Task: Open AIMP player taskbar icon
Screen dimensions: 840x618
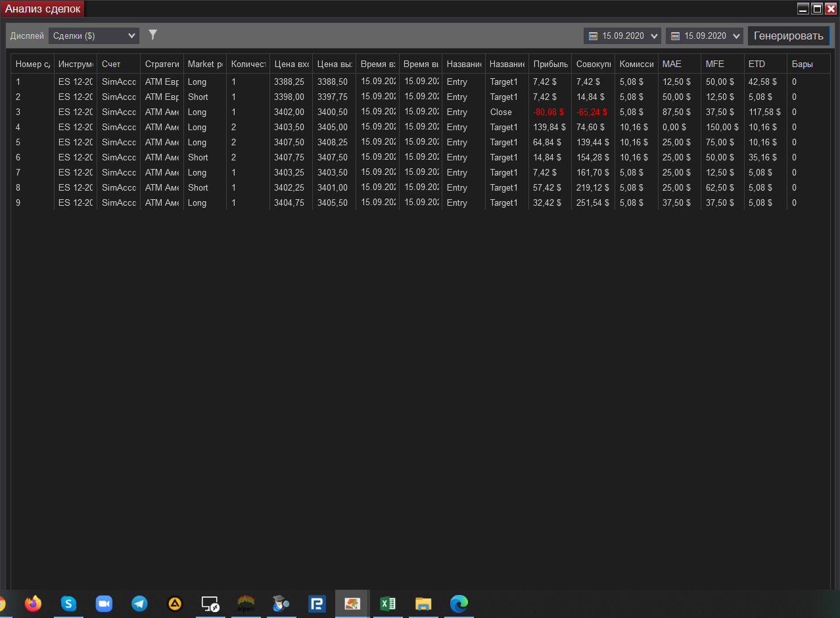Action: [175, 604]
